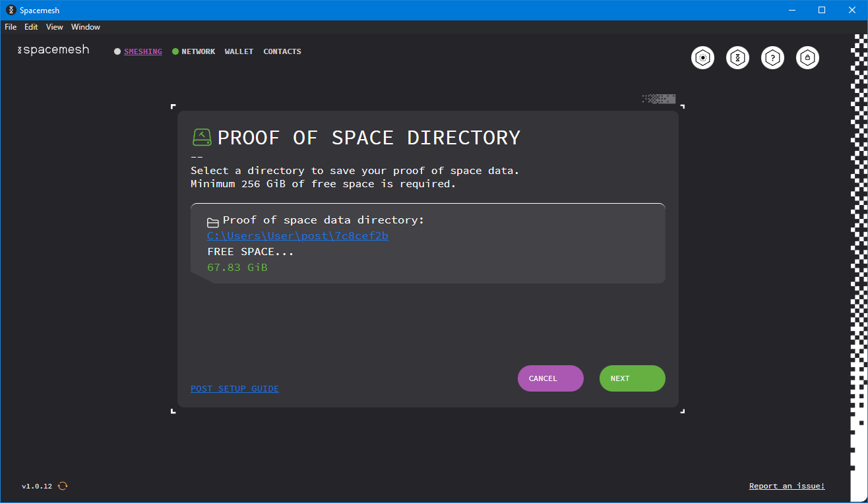Image resolution: width=868 pixels, height=503 pixels.
Task: Click the Spacemesh title bar app icon
Action: click(11, 10)
